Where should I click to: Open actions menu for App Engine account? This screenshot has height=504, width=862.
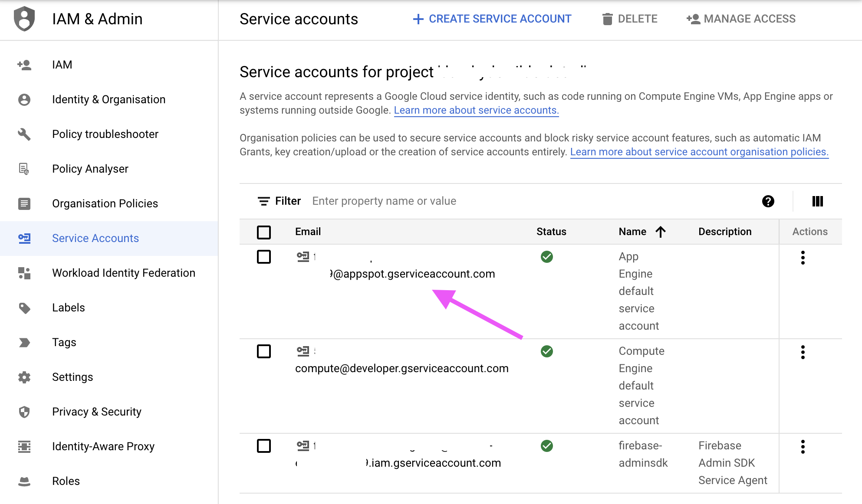(803, 258)
